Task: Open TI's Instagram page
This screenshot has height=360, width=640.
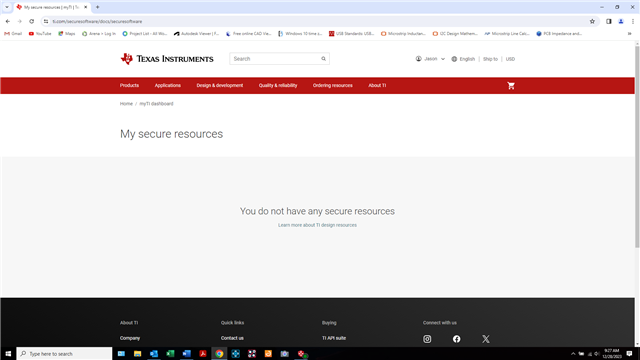Action: point(427,339)
